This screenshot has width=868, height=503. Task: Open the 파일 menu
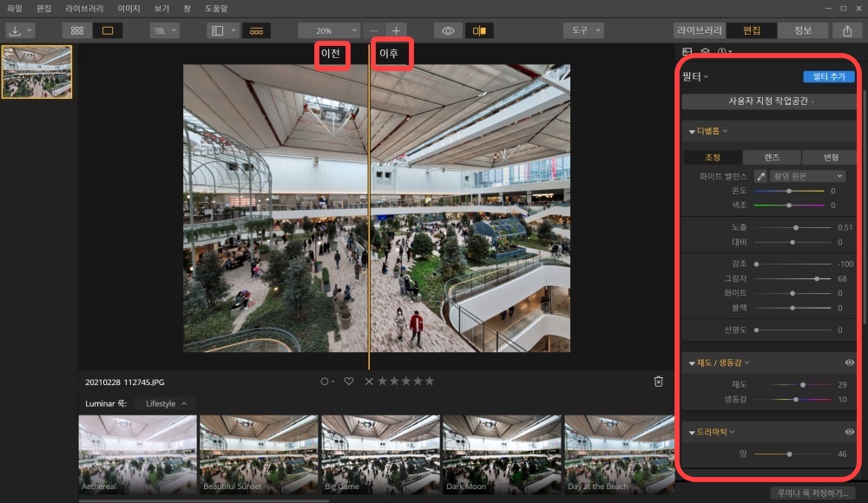click(15, 9)
